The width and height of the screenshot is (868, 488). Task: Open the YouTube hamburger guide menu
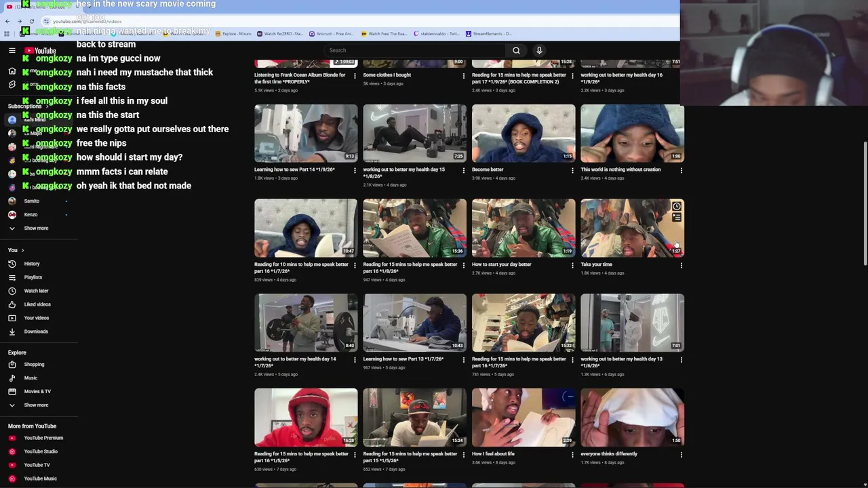(x=12, y=51)
